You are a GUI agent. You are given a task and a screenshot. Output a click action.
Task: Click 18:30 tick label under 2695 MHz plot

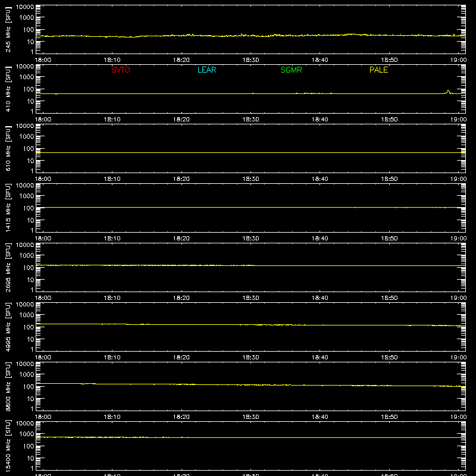(250, 298)
